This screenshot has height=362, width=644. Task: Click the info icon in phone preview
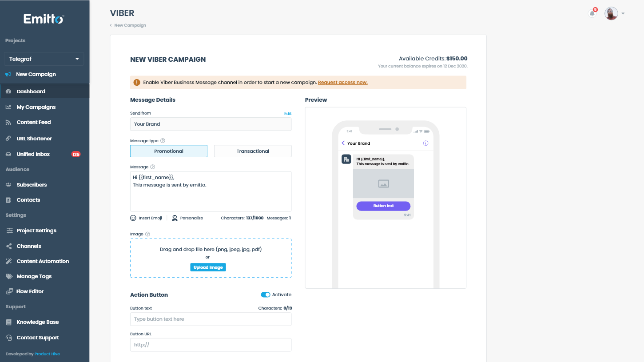click(425, 143)
